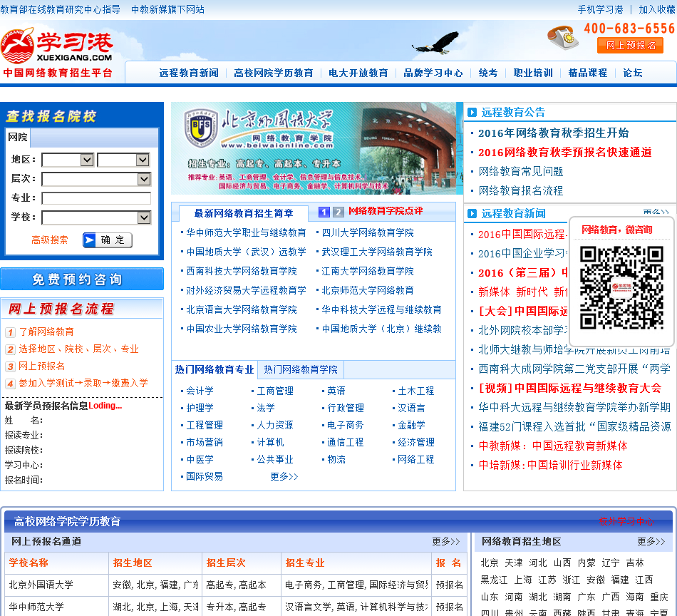Select 北京 in 招生地区 list
Image resolution: width=677 pixels, height=616 pixels.
pos(490,563)
